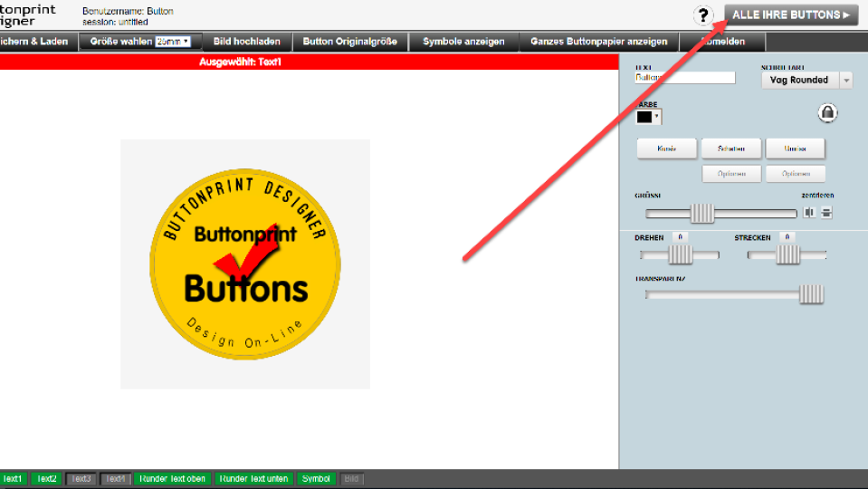Toggle the Umriss outline effect
Screen dimensions: 868x489
(x=795, y=149)
